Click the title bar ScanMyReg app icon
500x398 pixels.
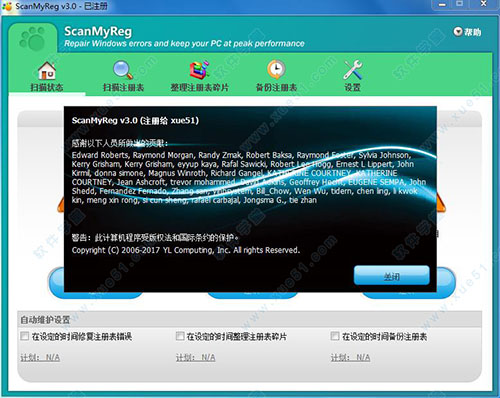click(7, 6)
